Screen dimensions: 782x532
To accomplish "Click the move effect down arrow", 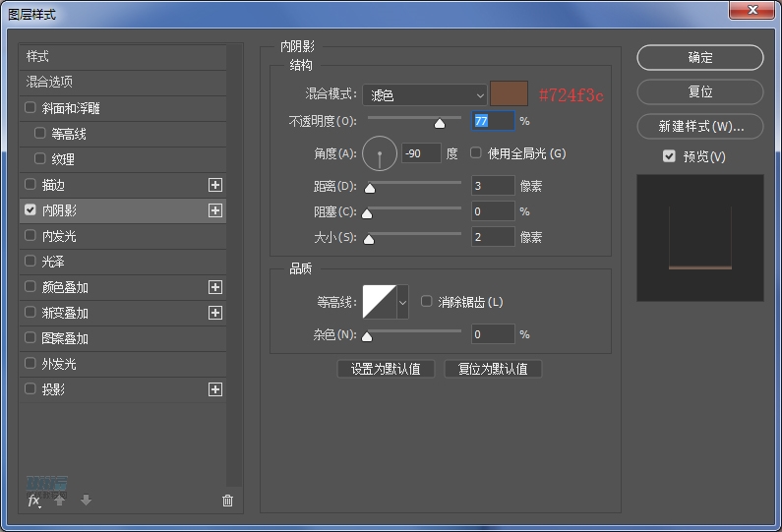I will pyautogui.click(x=86, y=501).
